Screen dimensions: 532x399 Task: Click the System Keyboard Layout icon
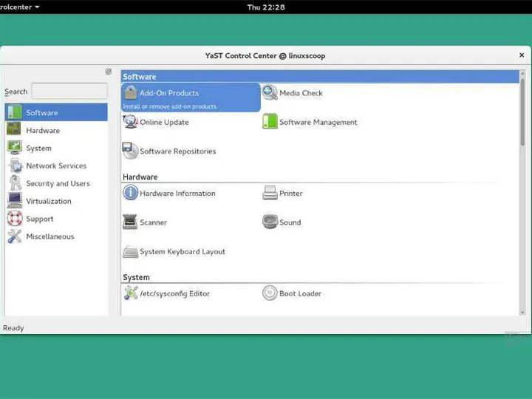(130, 251)
